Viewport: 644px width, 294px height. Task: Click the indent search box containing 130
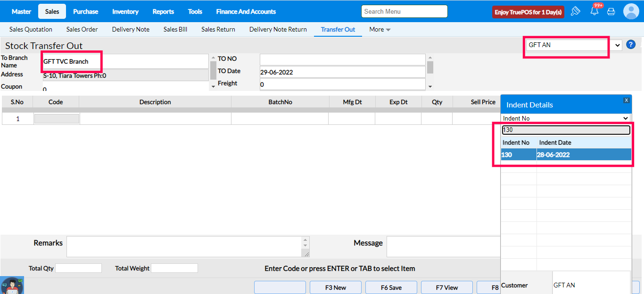pos(566,130)
